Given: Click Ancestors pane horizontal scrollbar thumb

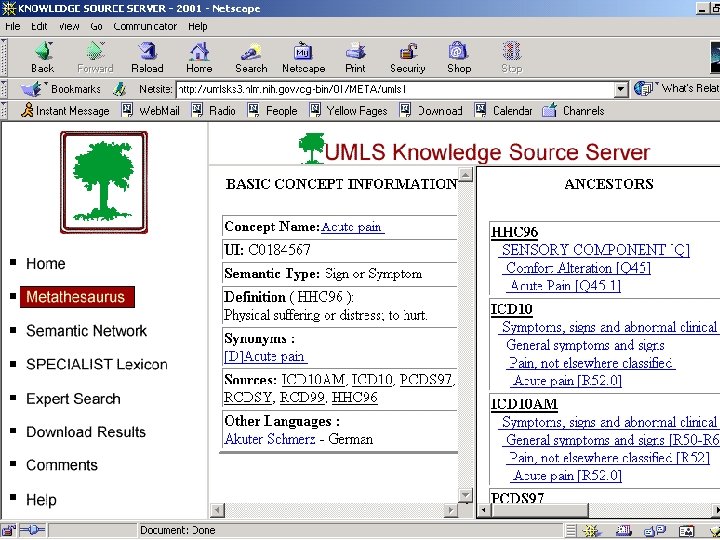Looking at the screenshot, I should pos(539,510).
